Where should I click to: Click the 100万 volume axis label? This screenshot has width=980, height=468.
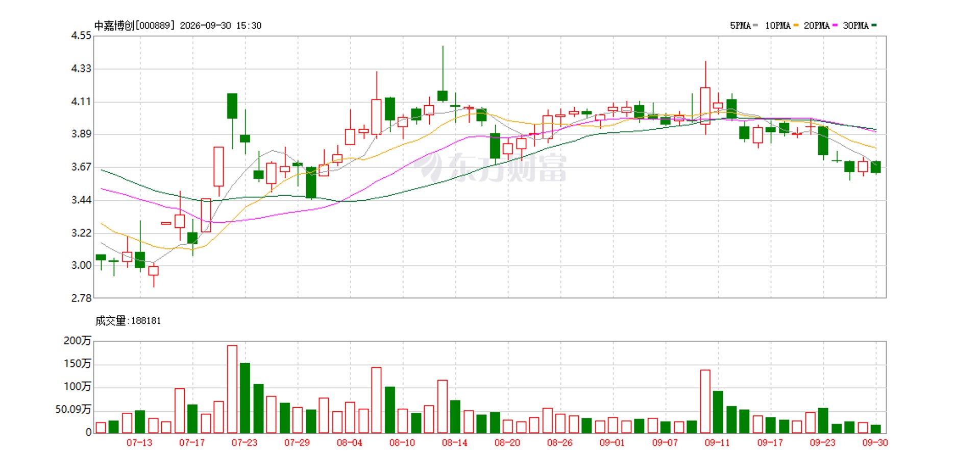pos(78,387)
